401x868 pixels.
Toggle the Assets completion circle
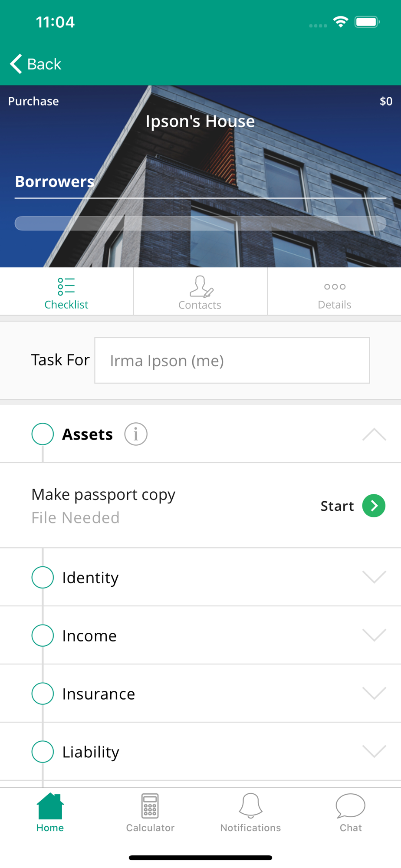click(43, 434)
